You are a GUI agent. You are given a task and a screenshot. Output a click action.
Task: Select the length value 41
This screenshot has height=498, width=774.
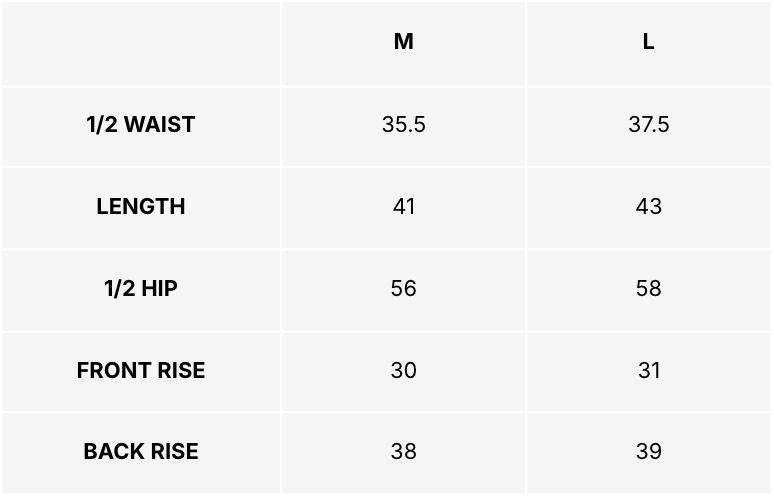coord(403,207)
